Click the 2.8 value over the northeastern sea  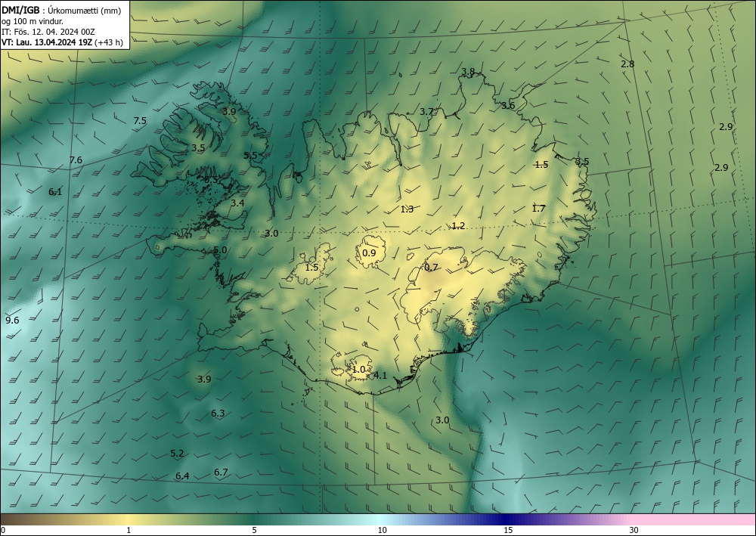click(627, 64)
